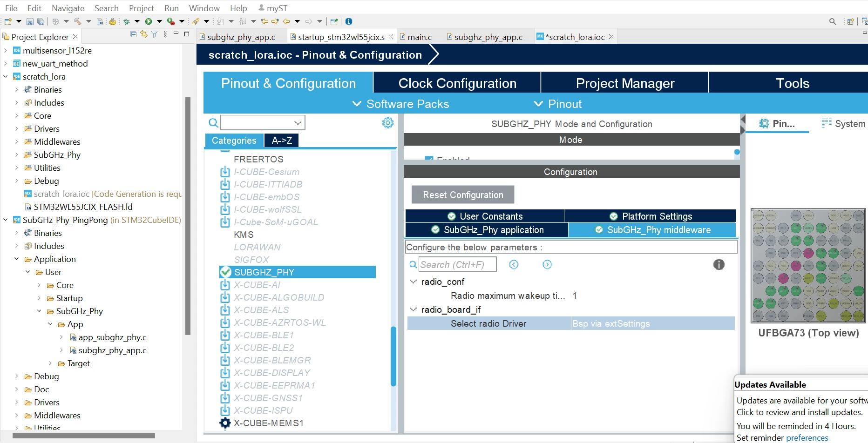
Task: Click the back navigation arrow icon
Action: 286,21
